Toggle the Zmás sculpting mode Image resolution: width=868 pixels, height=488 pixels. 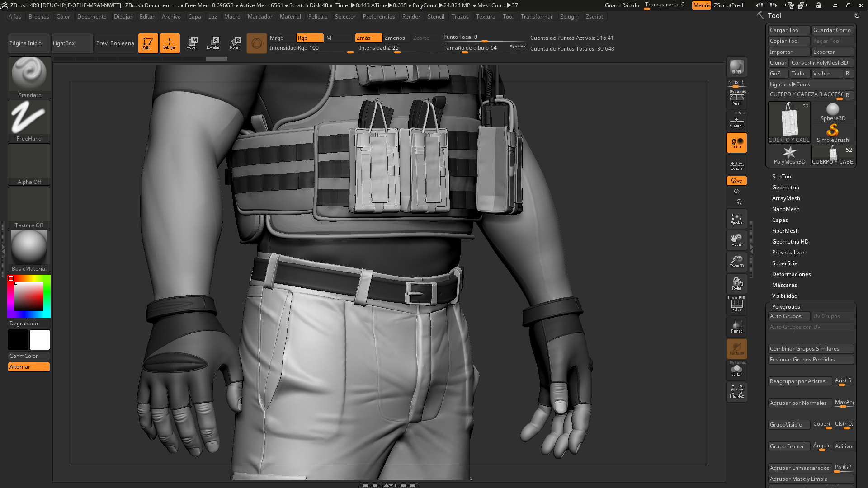[368, 38]
